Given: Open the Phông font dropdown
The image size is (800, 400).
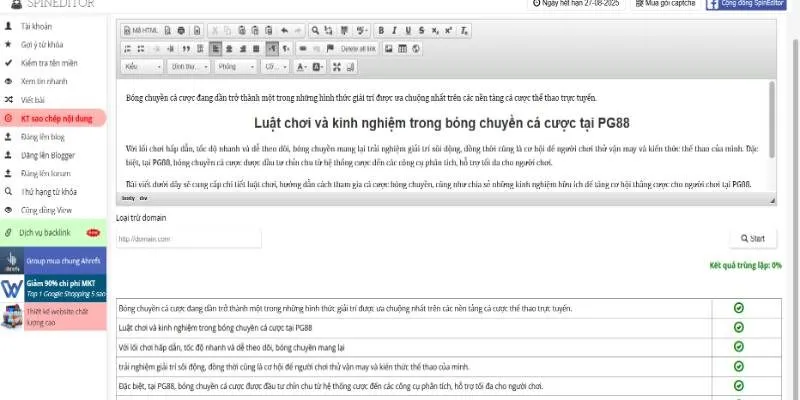Looking at the screenshot, I should 235,67.
